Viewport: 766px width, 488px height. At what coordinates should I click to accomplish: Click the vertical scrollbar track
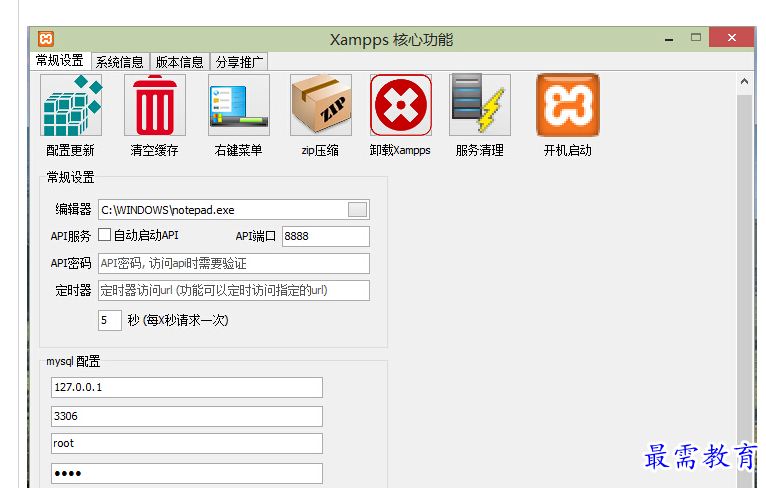(745, 293)
